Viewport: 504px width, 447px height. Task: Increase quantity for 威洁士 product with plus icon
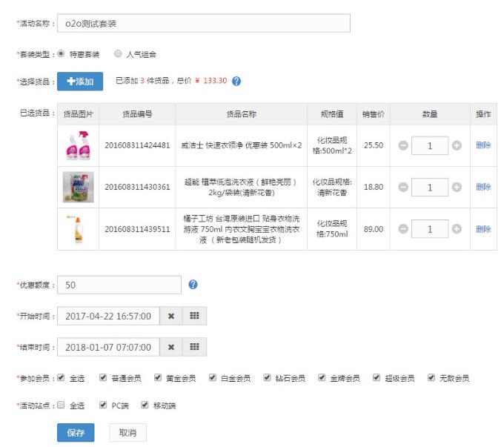coord(457,145)
